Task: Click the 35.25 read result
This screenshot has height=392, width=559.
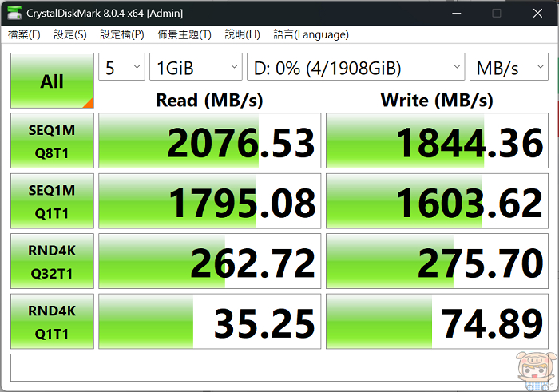Action: pos(209,322)
